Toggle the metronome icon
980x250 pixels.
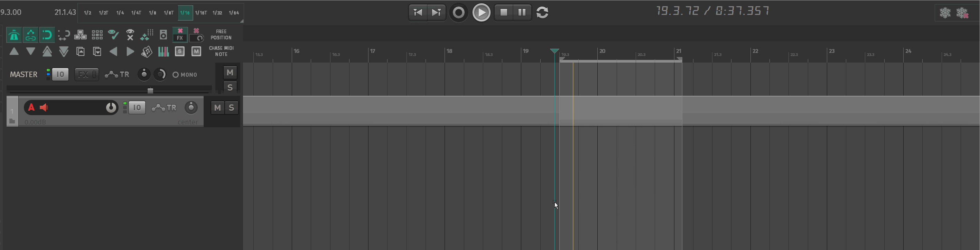coord(14,35)
